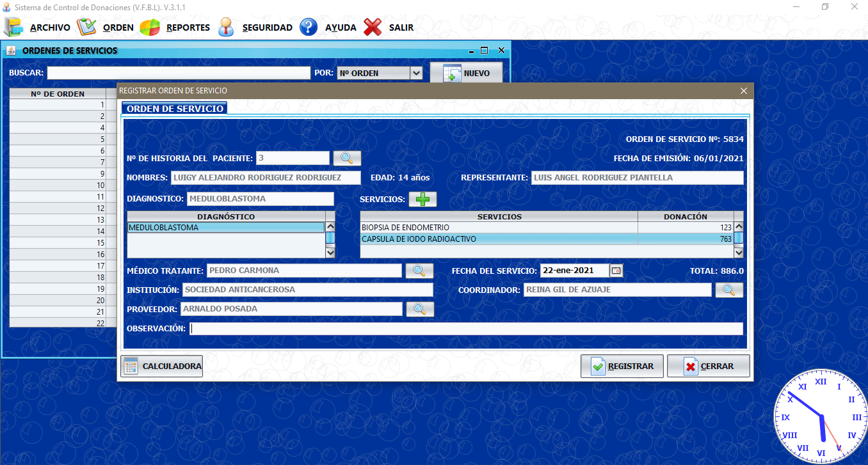Click the Nuevo order button
The height and width of the screenshot is (465, 868).
(466, 73)
